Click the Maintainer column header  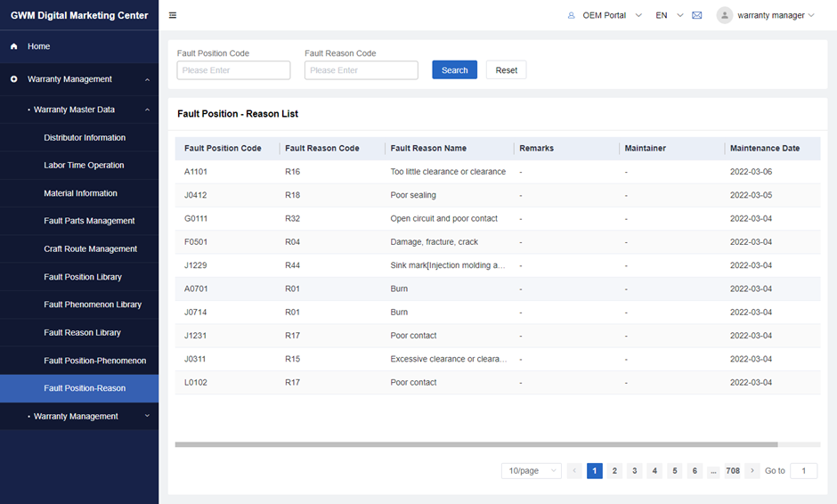pos(645,148)
